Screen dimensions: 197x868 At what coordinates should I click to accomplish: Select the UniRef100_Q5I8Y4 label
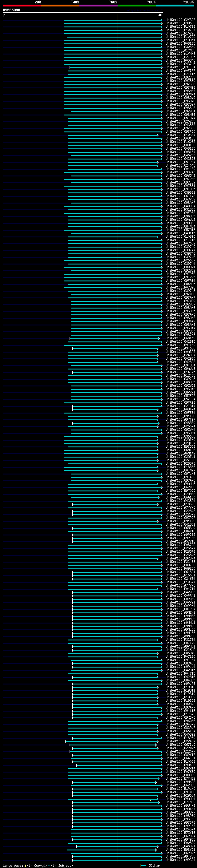(x=180, y=118)
